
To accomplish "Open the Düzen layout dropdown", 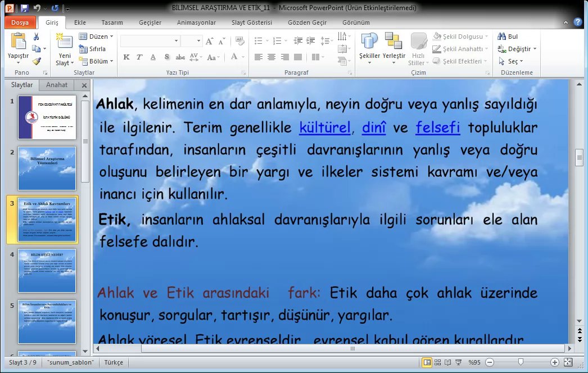I will pyautogui.click(x=96, y=37).
